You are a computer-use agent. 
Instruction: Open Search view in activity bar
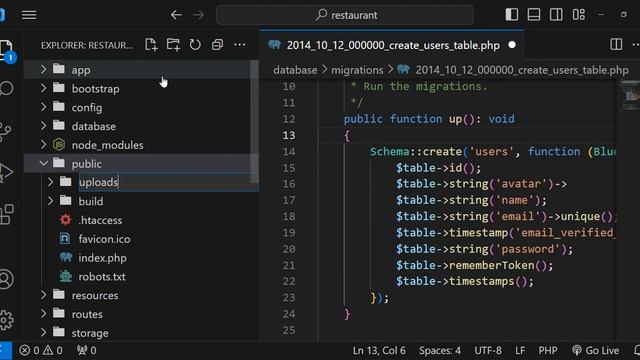pos(7,88)
